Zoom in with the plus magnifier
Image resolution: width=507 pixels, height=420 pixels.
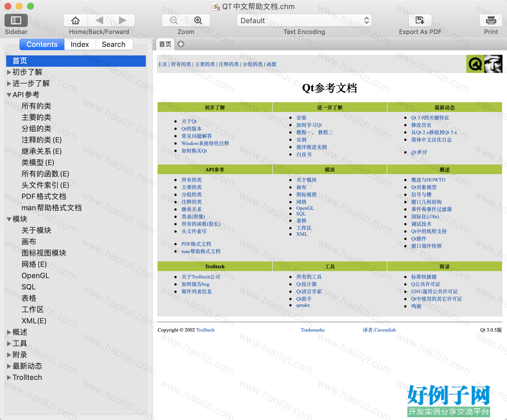point(198,20)
